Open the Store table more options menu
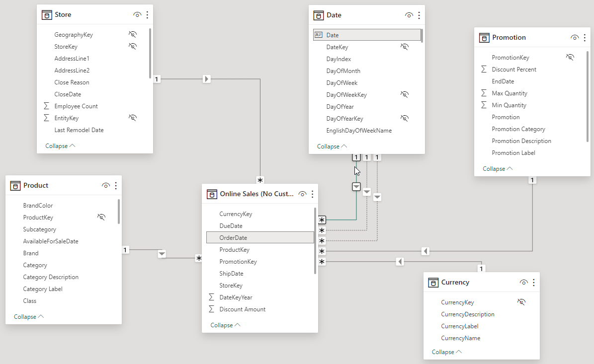The height and width of the screenshot is (364, 594). 147,15
